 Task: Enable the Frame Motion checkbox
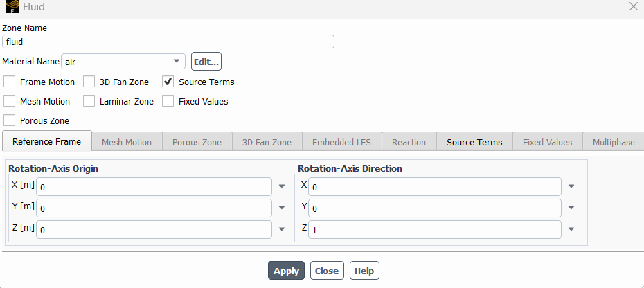pos(10,82)
